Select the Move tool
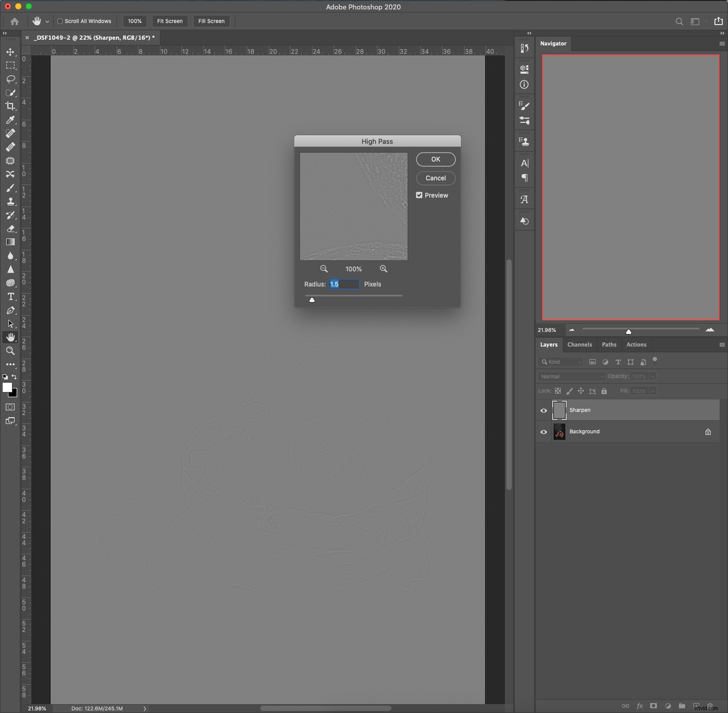The height and width of the screenshot is (713, 728). click(x=10, y=52)
